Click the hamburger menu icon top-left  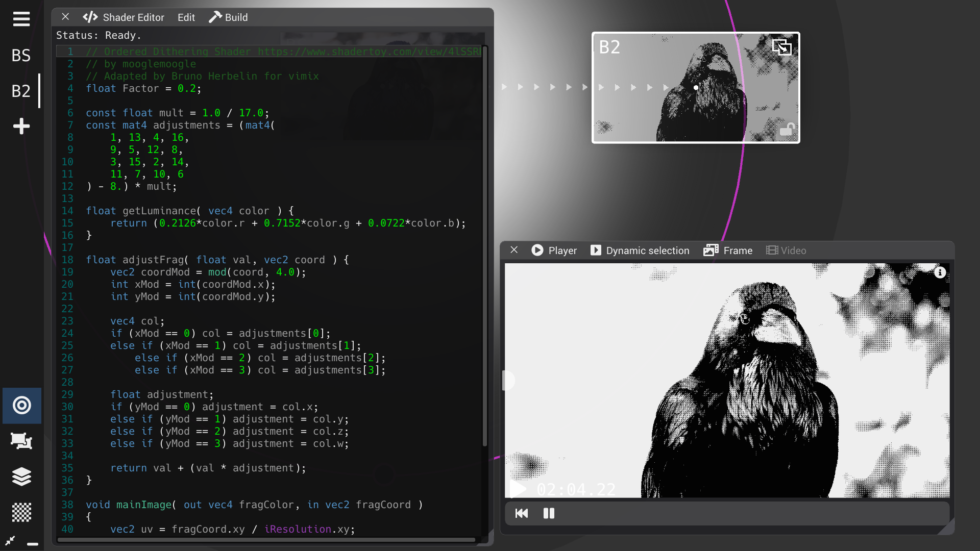coord(20,19)
